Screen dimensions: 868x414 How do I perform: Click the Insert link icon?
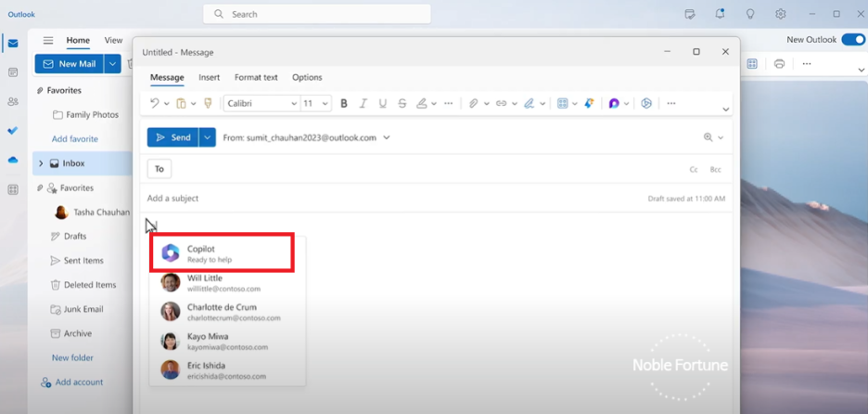point(501,103)
